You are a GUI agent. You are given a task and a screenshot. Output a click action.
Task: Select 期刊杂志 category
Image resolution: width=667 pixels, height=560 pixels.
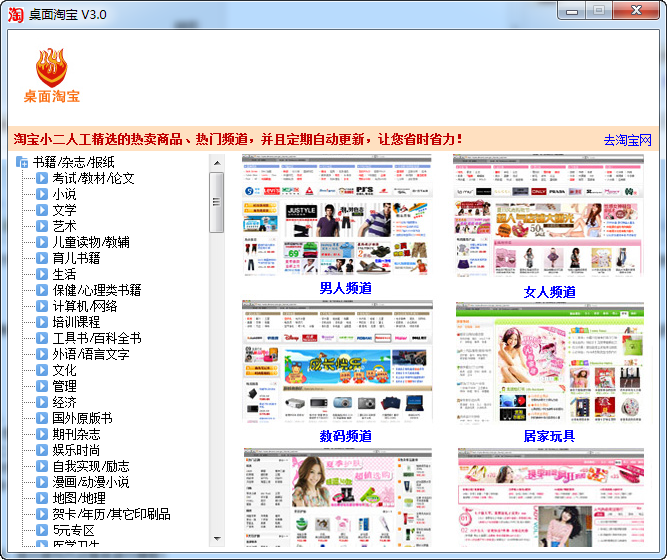coord(76,434)
